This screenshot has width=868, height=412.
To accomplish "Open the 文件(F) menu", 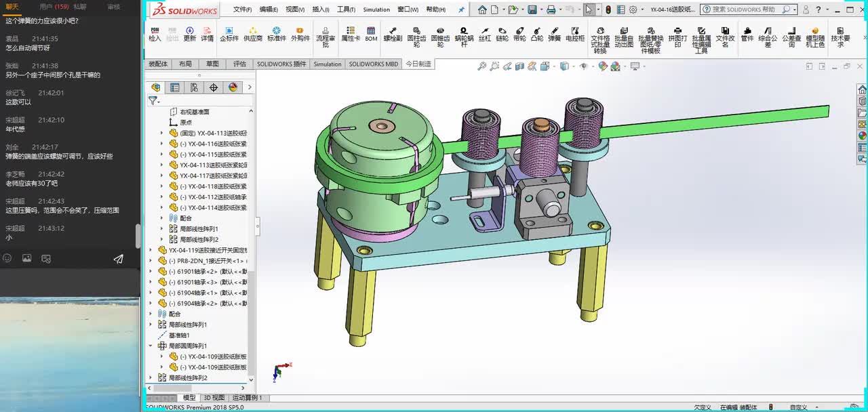I will (242, 9).
